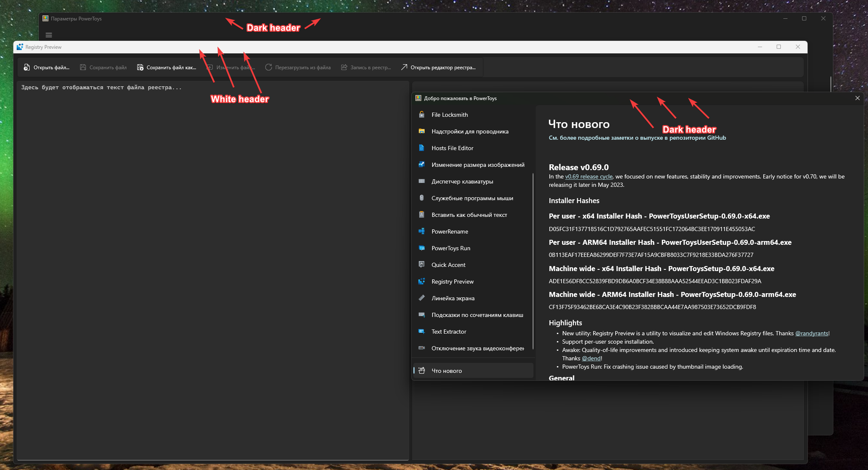
Task: Click the @randyrants link in Highlights
Action: click(811, 333)
